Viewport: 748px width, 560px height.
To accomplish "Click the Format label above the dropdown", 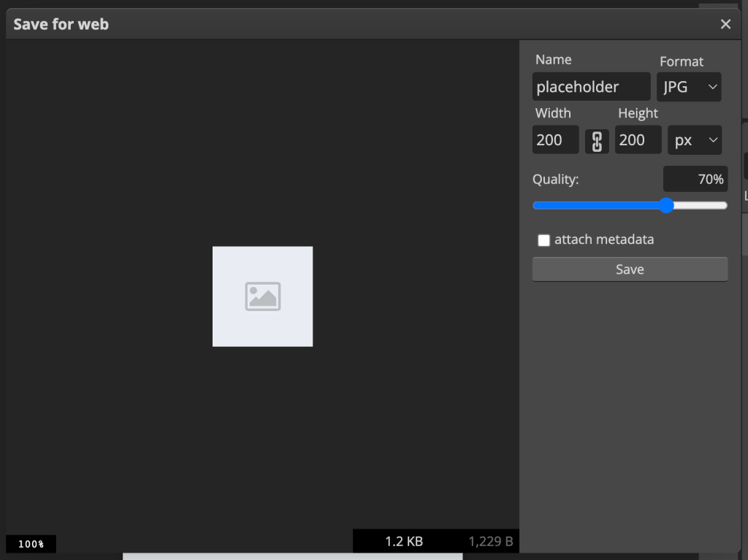I will pos(681,62).
